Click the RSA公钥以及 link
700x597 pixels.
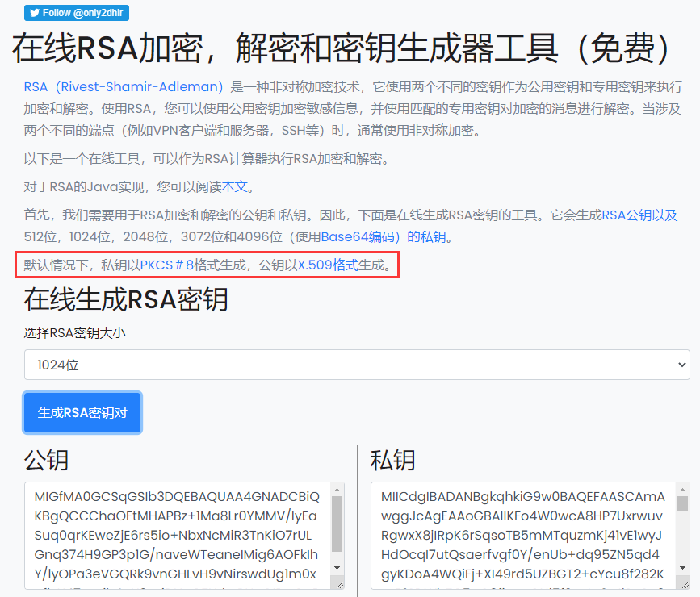tap(639, 215)
